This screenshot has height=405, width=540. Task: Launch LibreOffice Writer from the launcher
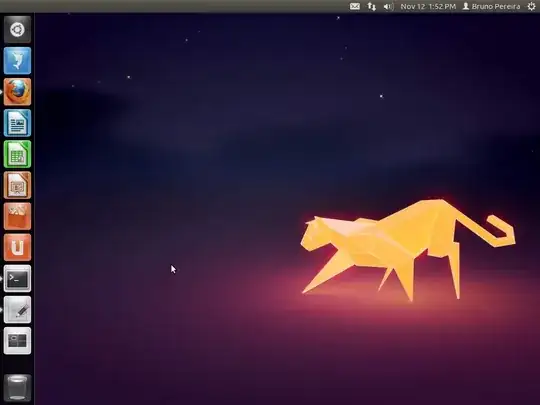tap(17, 123)
